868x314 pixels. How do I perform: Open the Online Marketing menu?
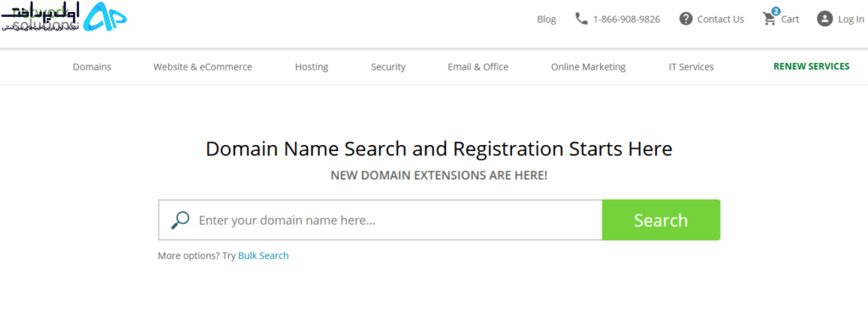(588, 67)
